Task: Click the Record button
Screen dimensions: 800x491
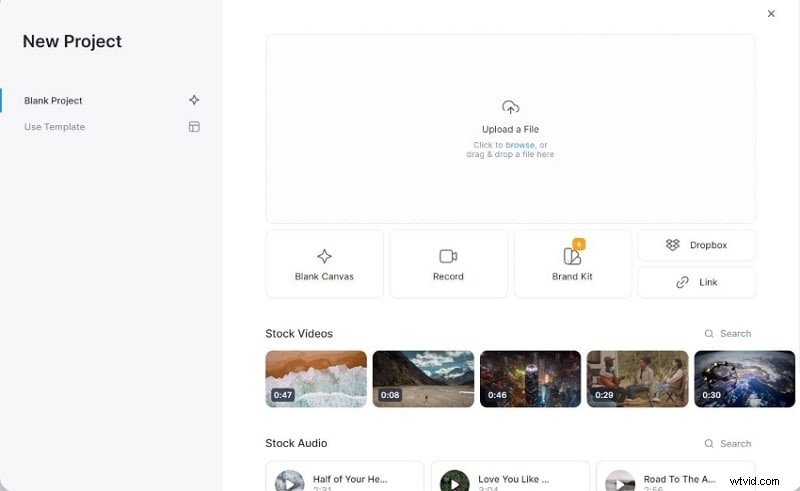Action: (448, 264)
